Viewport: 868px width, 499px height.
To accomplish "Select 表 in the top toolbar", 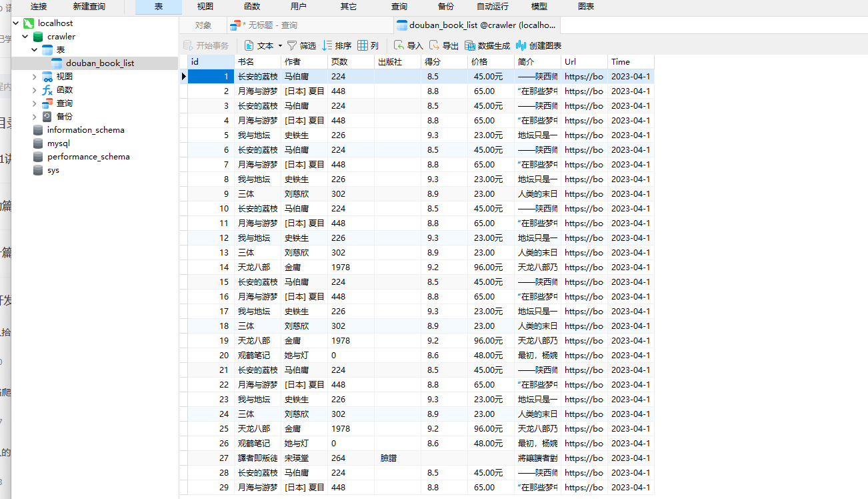I will 159,7.
